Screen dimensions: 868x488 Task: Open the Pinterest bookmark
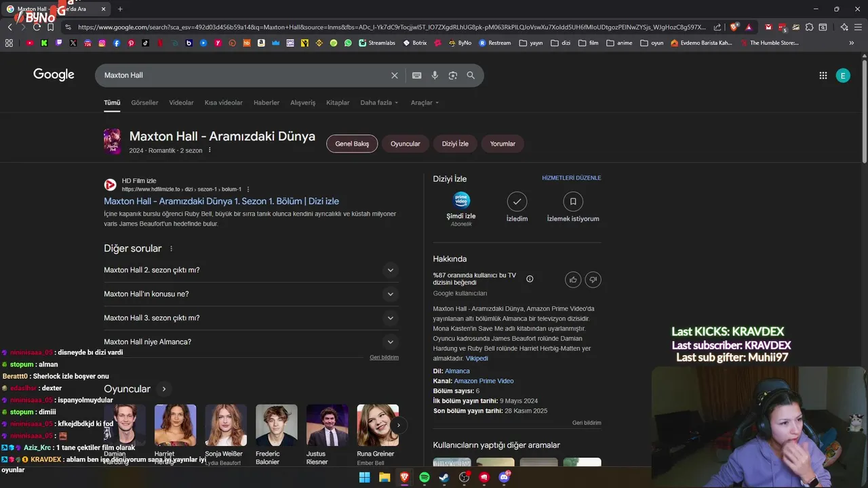[131, 43]
